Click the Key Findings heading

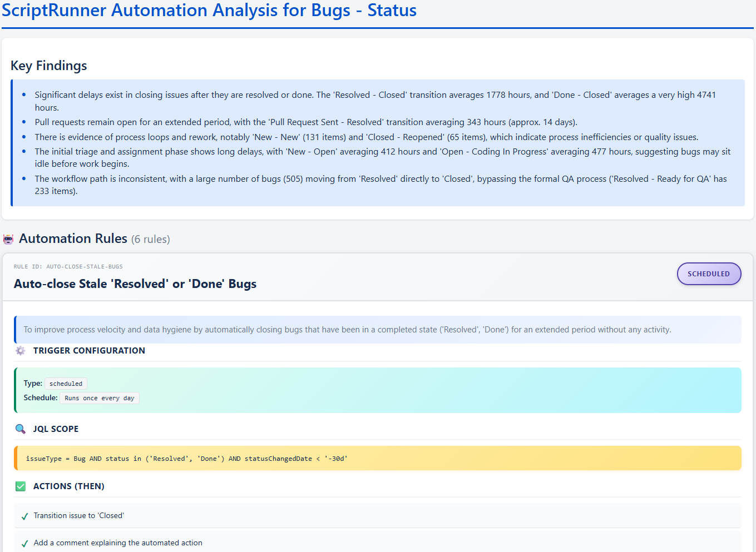(49, 66)
